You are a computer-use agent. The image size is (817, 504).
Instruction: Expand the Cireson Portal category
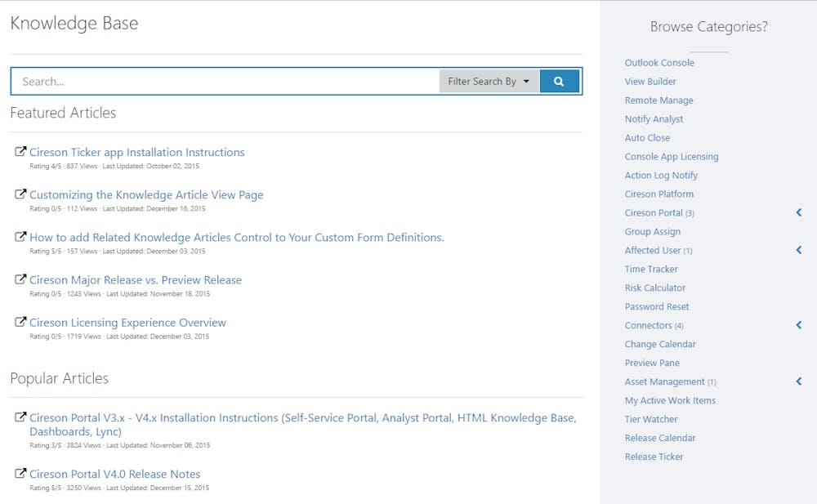coord(798,212)
